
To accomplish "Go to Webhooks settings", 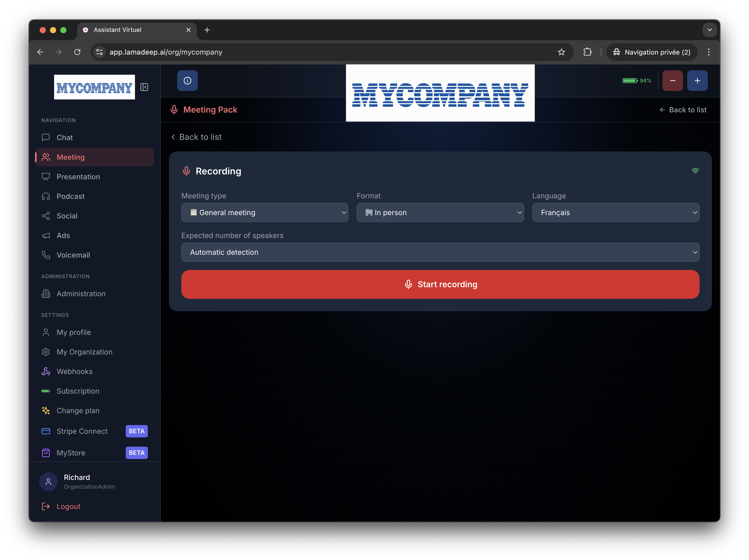I will pos(74,371).
